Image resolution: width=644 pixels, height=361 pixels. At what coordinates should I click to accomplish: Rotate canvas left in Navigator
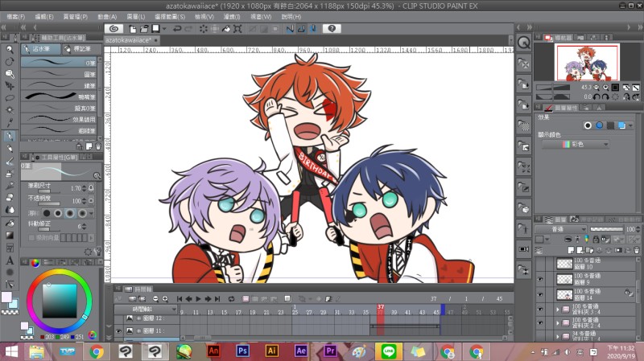[x=597, y=96]
